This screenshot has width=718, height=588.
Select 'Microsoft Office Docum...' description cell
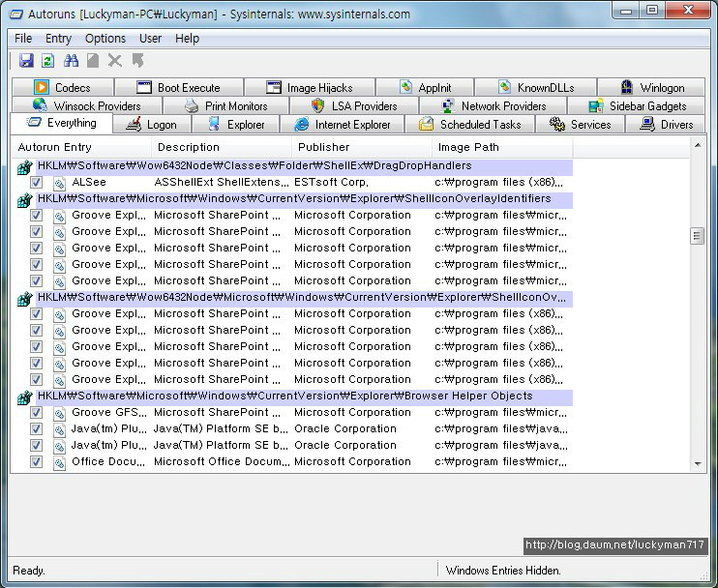222,461
